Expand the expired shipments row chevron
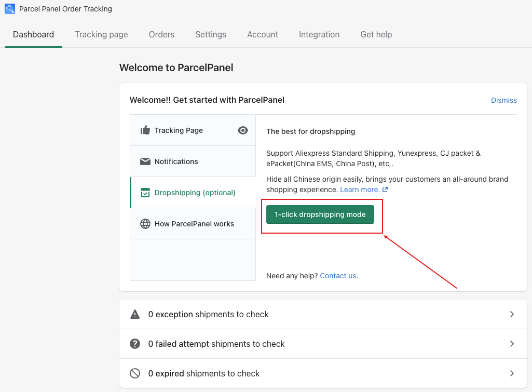The width and height of the screenshot is (532, 392). (512, 373)
